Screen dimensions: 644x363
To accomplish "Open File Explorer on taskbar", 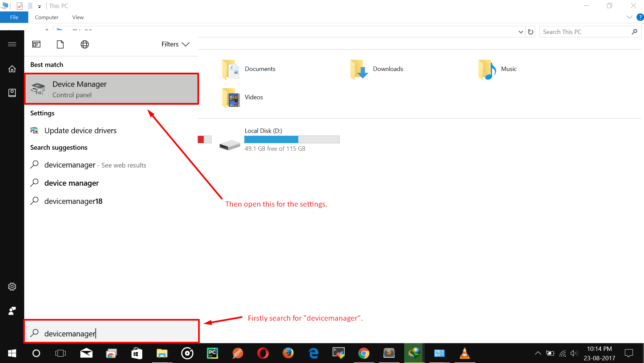I will pyautogui.click(x=162, y=353).
